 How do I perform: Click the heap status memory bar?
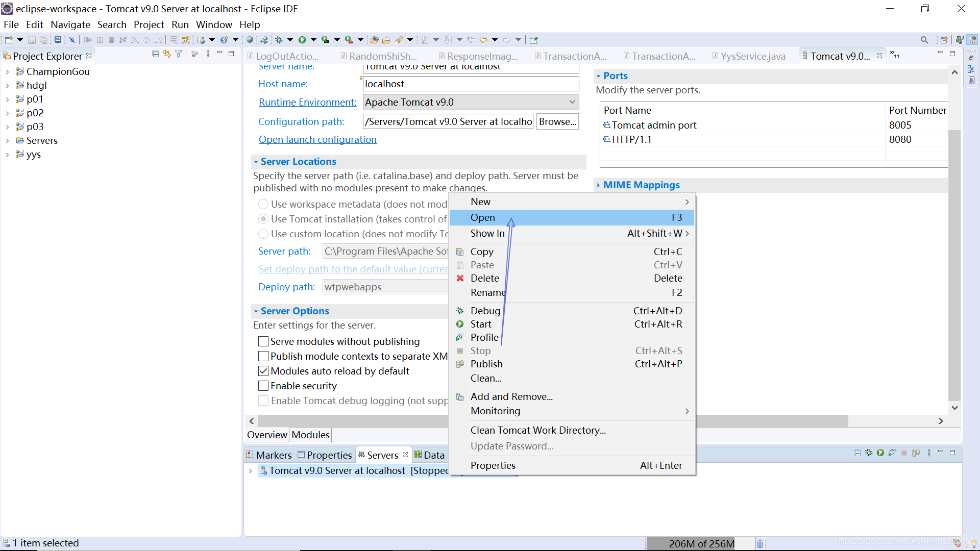coord(701,544)
